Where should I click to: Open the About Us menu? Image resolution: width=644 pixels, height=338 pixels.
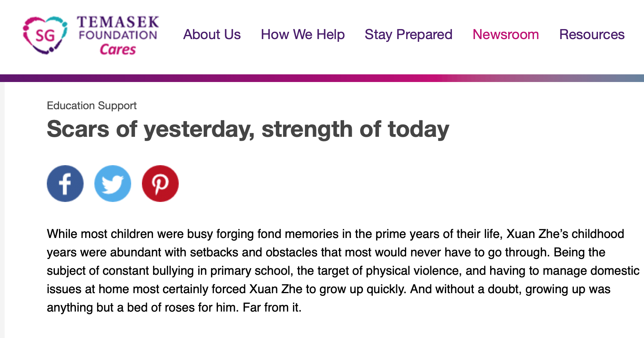coord(212,34)
